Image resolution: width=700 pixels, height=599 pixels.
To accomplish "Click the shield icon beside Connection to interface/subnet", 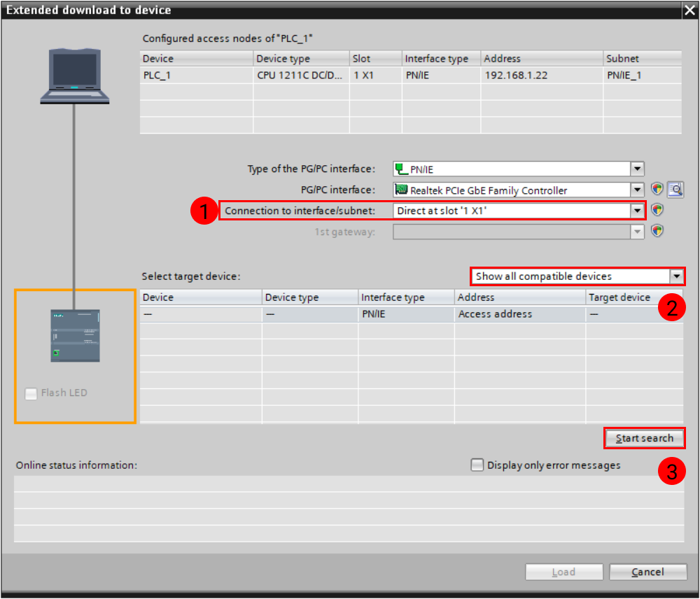I will click(x=657, y=210).
